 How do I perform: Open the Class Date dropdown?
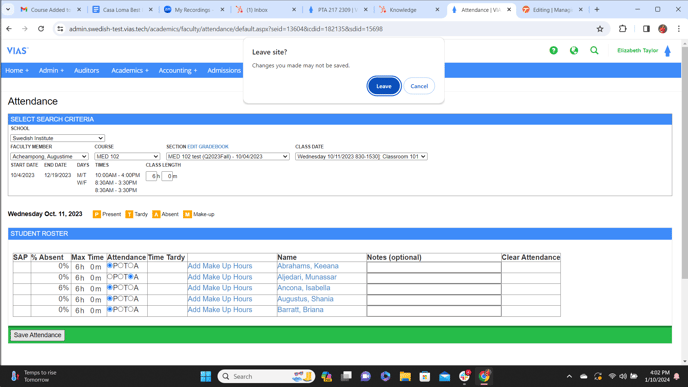point(361,156)
